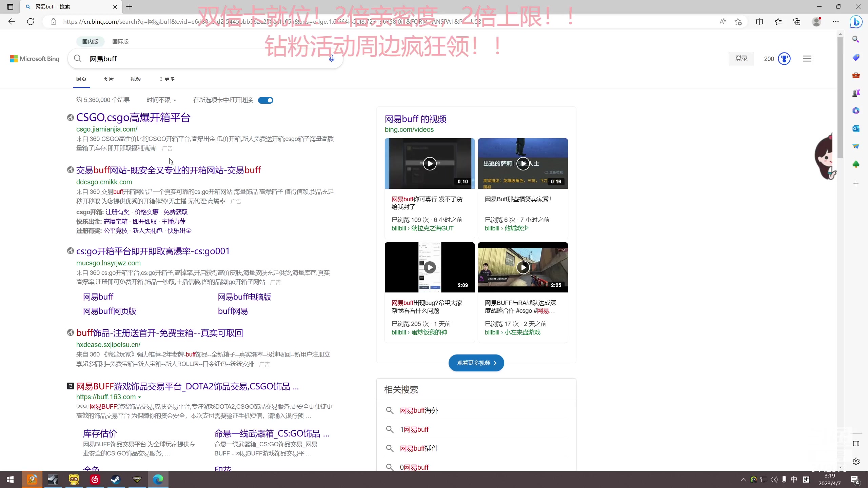Open the tab actions menu icon

[10, 7]
